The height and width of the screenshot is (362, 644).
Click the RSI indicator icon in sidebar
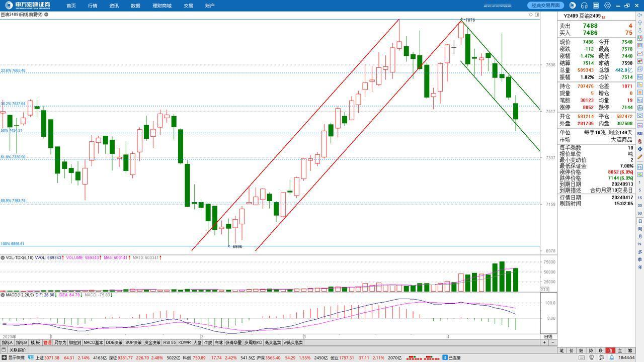tap(640, 133)
